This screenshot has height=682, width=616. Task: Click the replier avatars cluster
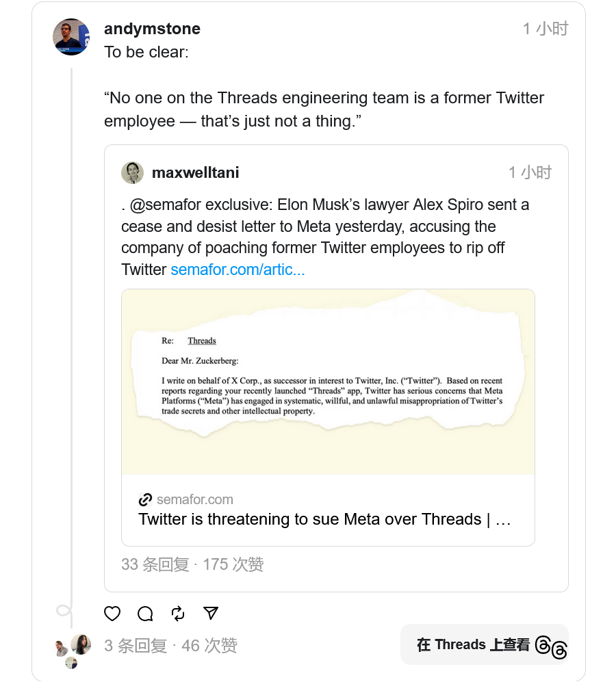pos(73,648)
